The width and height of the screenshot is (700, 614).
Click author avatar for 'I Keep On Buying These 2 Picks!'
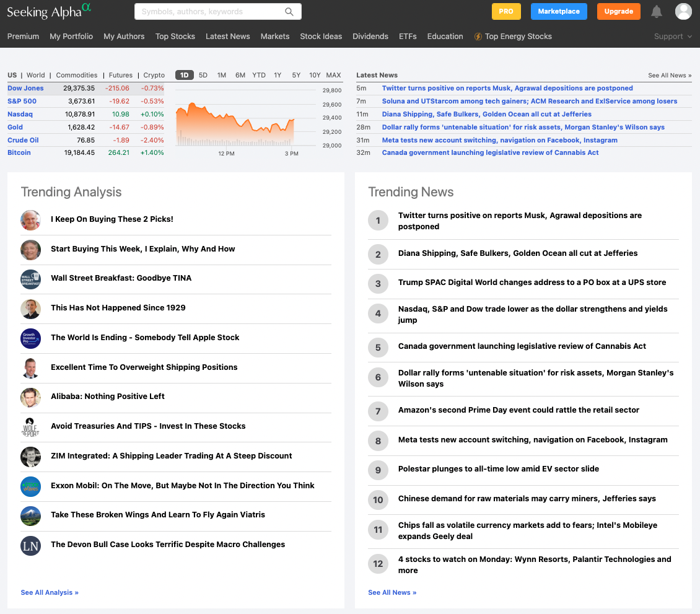pyautogui.click(x=31, y=220)
